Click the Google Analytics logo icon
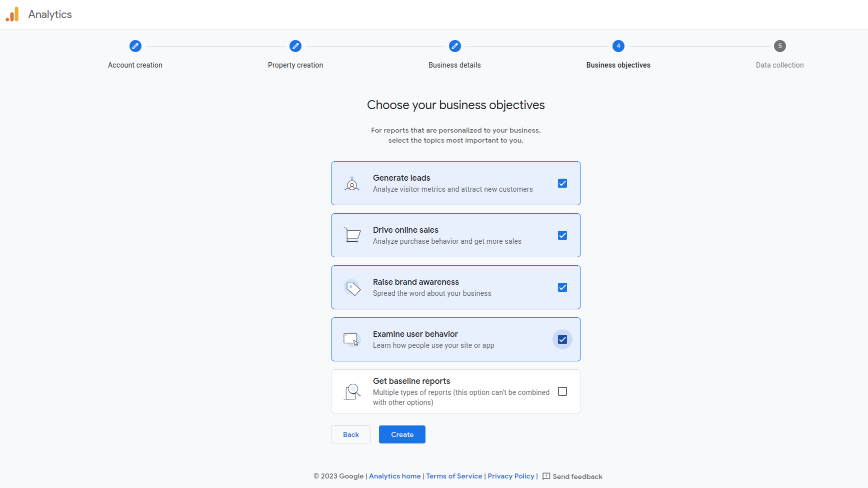Viewport: 868px width, 488px height. coord(12,15)
